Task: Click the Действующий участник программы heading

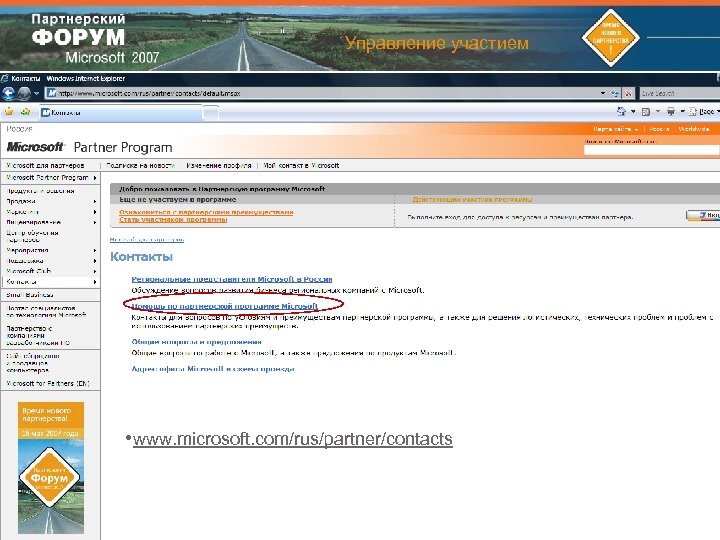Action: coord(472,200)
